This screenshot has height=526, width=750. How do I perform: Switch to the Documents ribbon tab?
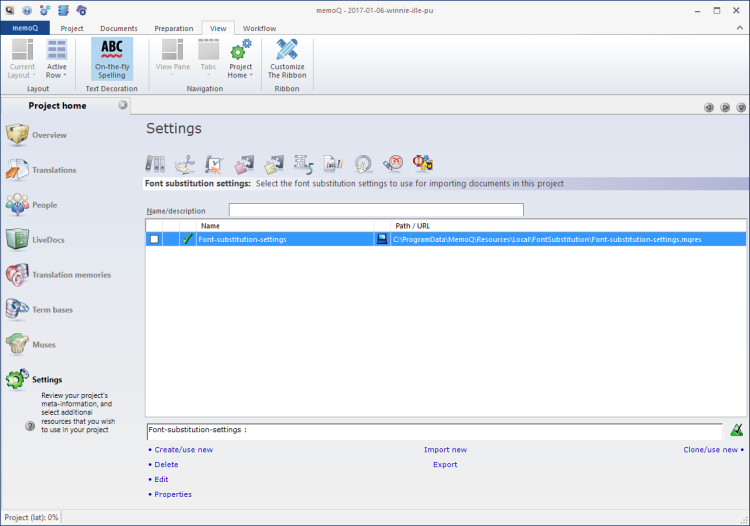pyautogui.click(x=118, y=28)
